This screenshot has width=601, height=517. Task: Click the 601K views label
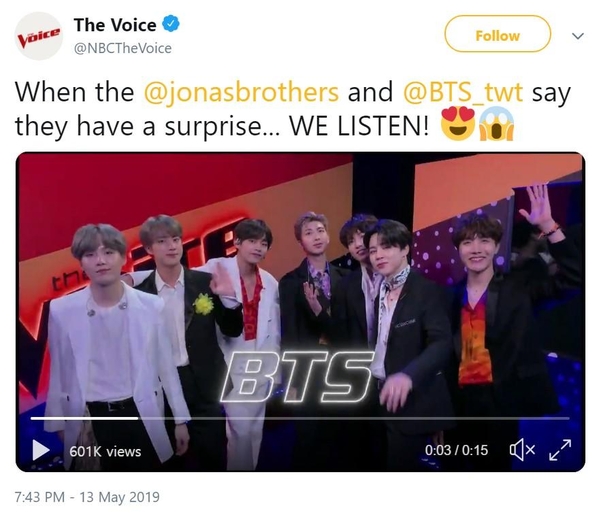105,451
